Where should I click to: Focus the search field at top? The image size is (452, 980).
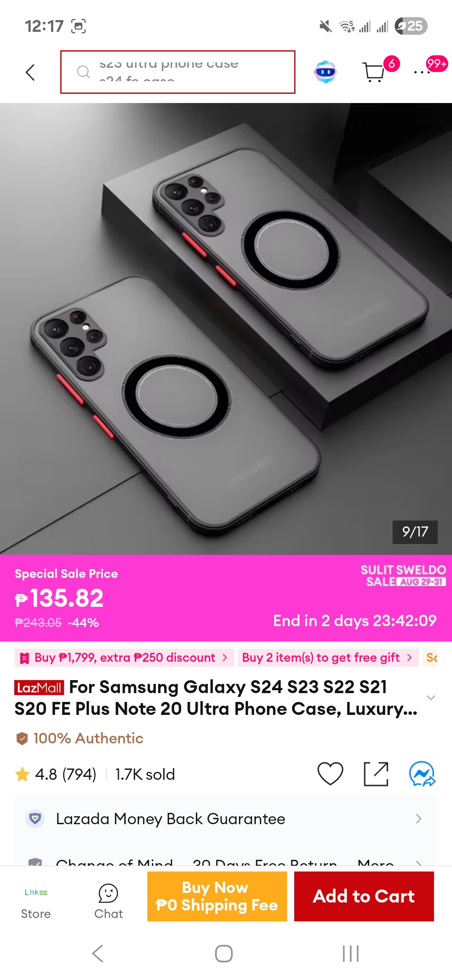(178, 72)
